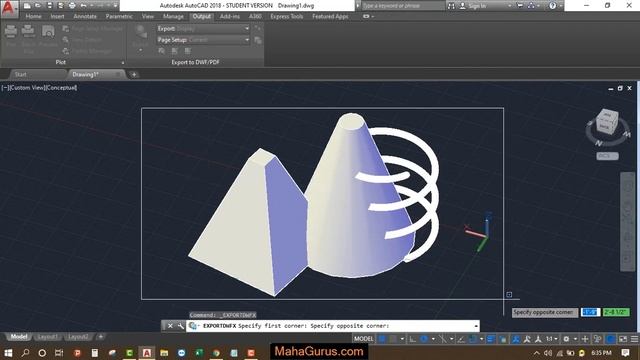
Task: Click Save icon in Quick Access toolbar
Action: click(x=49, y=6)
